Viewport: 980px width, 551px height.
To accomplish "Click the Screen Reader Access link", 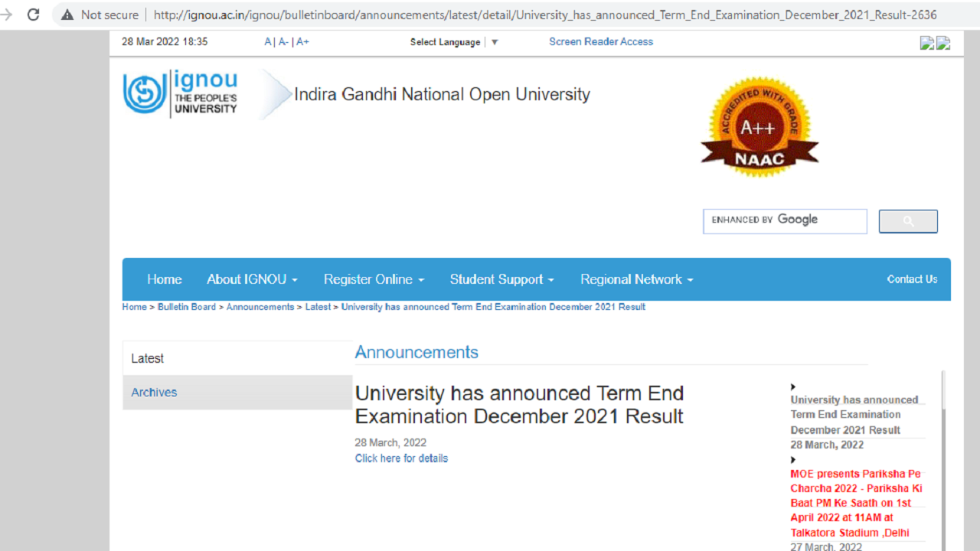I will point(601,42).
